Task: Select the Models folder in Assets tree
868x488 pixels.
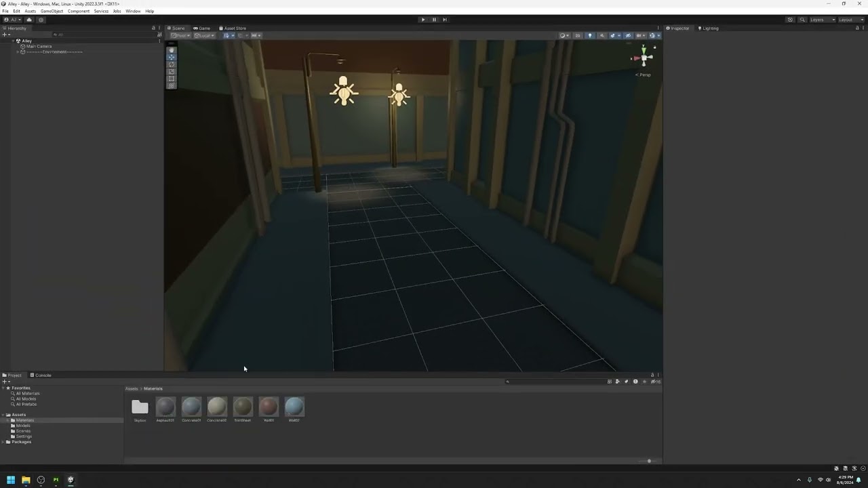Action: click(23, 426)
